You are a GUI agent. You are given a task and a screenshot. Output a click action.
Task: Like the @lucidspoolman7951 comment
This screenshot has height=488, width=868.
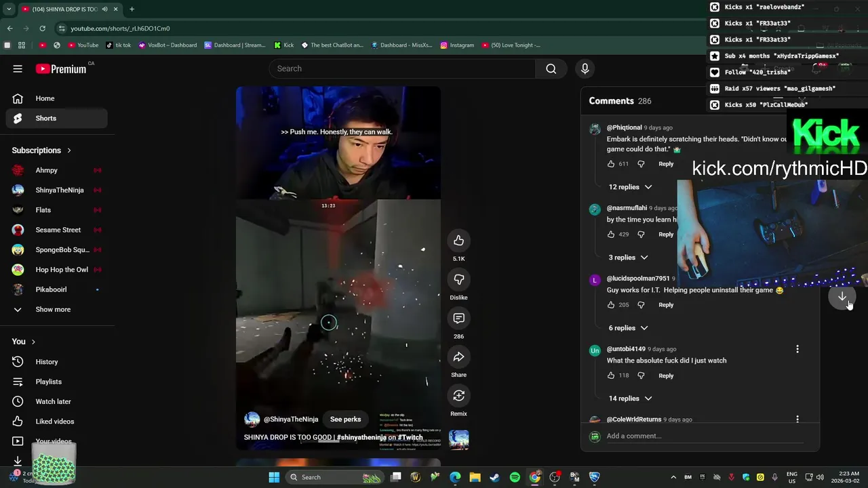coord(611,305)
